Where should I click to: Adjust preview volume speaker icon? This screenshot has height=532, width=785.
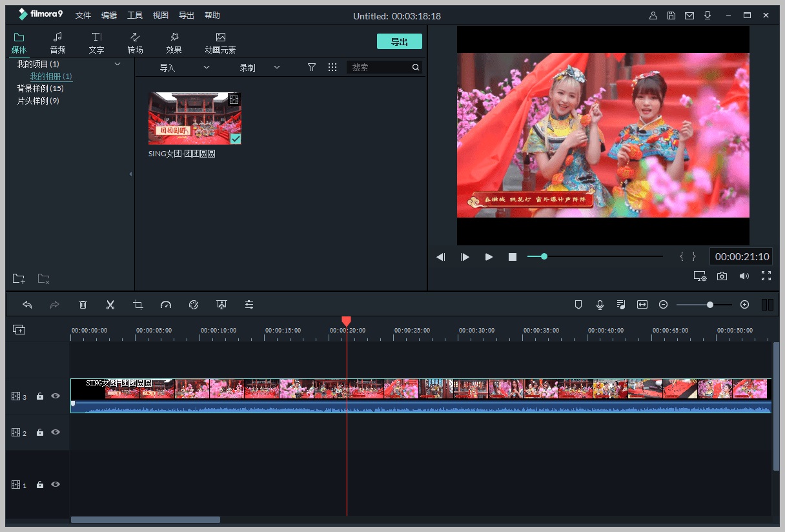[744, 276]
